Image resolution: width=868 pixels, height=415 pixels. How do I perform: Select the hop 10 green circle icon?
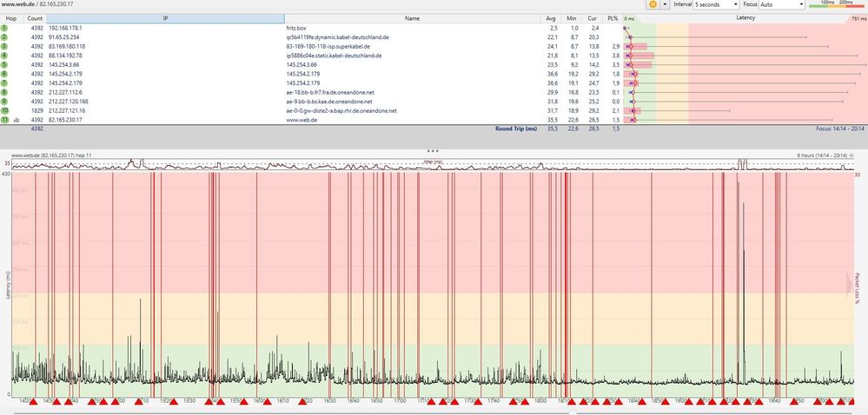click(x=4, y=111)
